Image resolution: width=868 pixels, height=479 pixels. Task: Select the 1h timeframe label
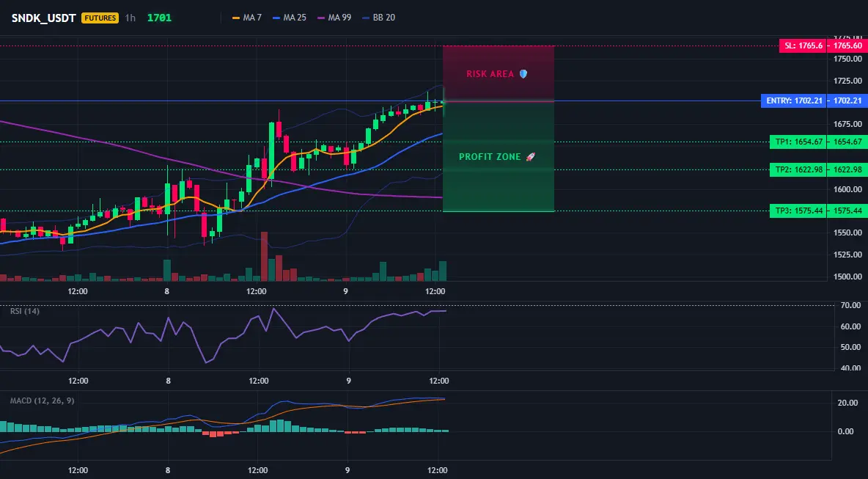pos(130,18)
